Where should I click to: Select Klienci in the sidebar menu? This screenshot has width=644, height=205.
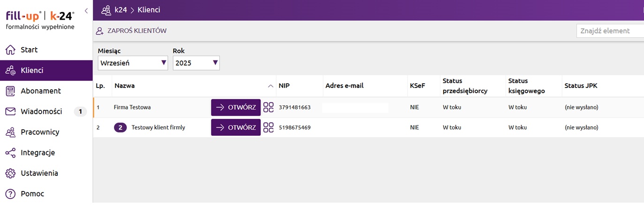[x=32, y=70]
